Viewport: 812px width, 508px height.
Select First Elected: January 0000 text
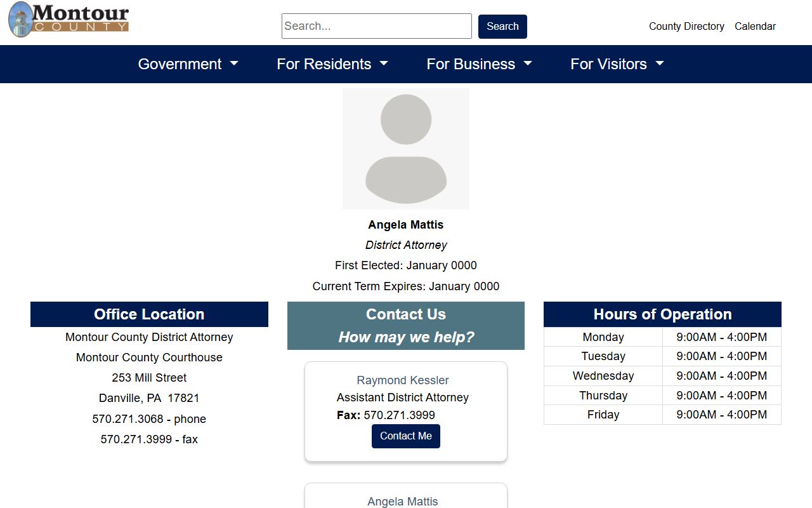[406, 265]
